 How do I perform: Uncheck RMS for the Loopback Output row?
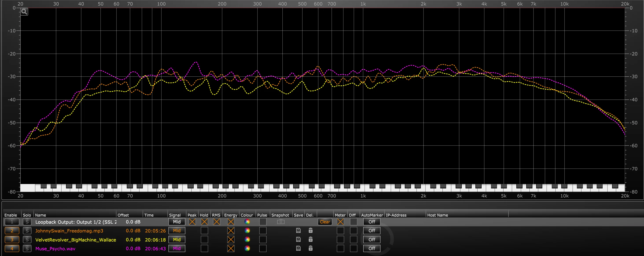[x=217, y=222]
